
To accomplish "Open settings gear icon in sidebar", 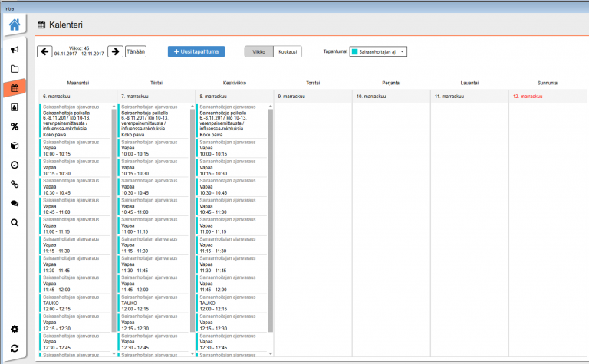I will tap(14, 330).
